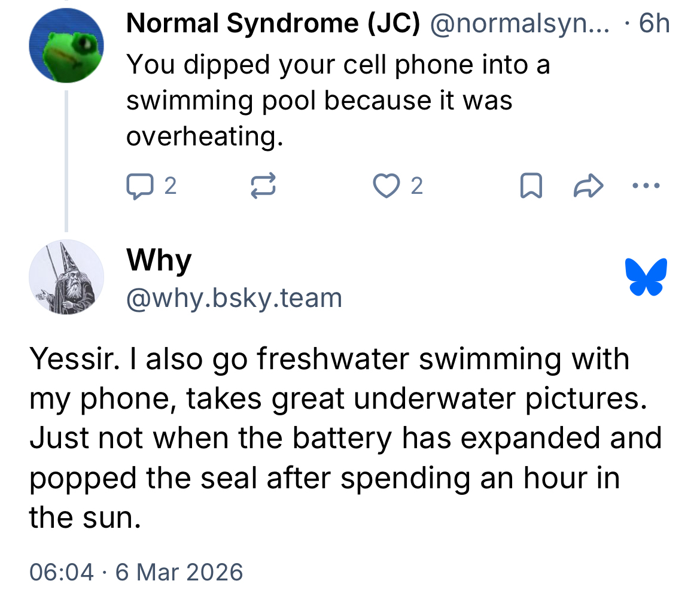Open the wizard profile avatar for Why

coord(66,277)
